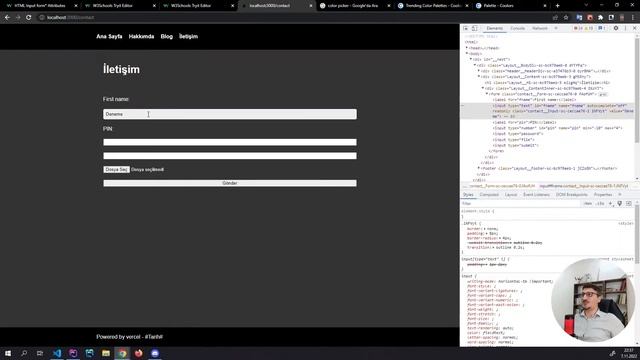Open the browser side panel icon
The width and height of the screenshot is (640, 360).
[611, 18]
